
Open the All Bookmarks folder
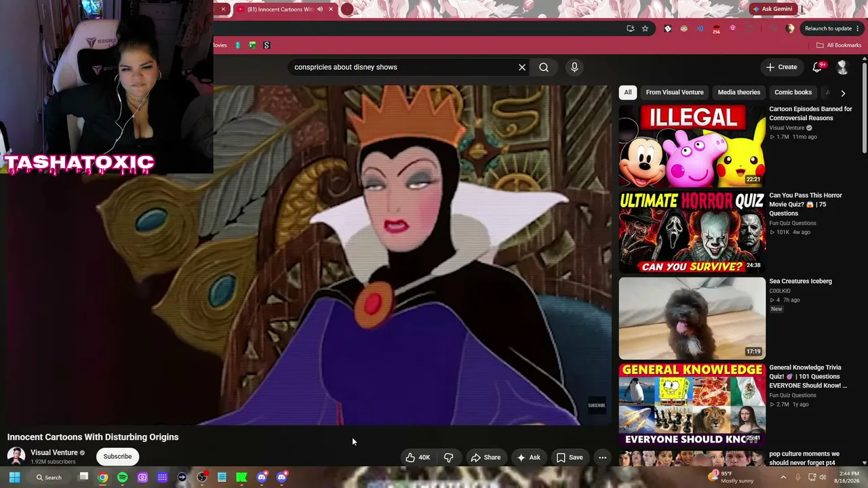coord(839,45)
